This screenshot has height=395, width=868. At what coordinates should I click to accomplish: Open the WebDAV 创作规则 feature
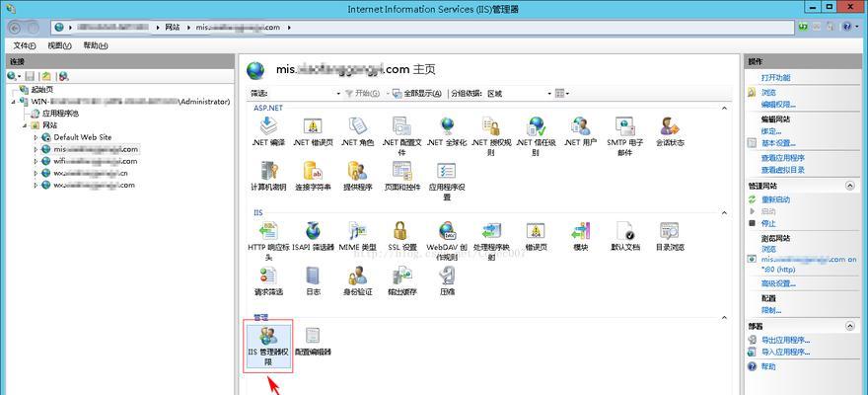click(x=446, y=241)
